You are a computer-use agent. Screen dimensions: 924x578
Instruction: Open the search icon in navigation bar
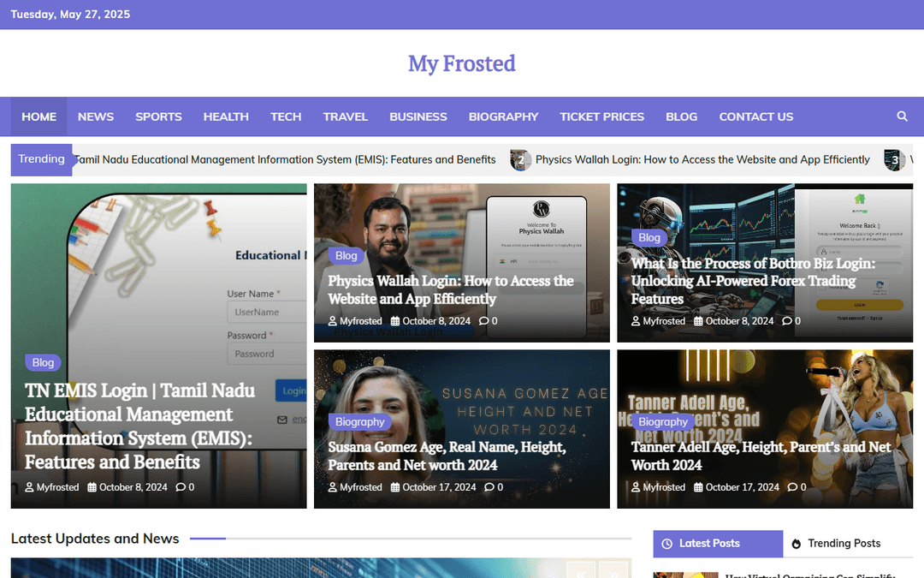tap(903, 116)
